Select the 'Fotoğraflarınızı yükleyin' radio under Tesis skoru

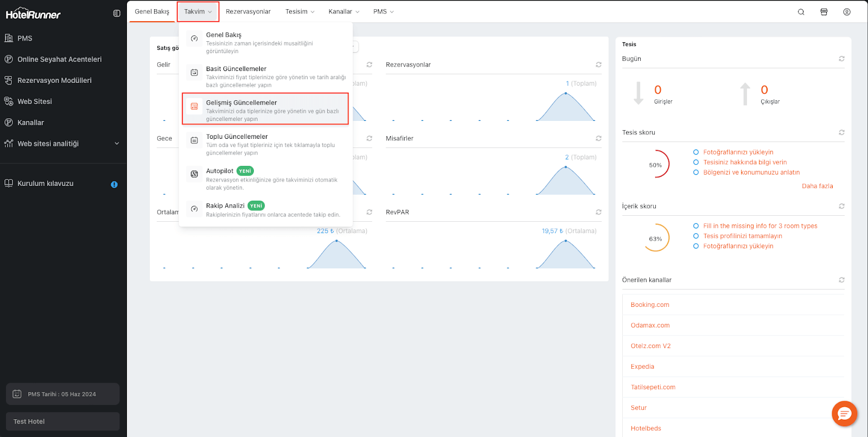pyautogui.click(x=695, y=152)
